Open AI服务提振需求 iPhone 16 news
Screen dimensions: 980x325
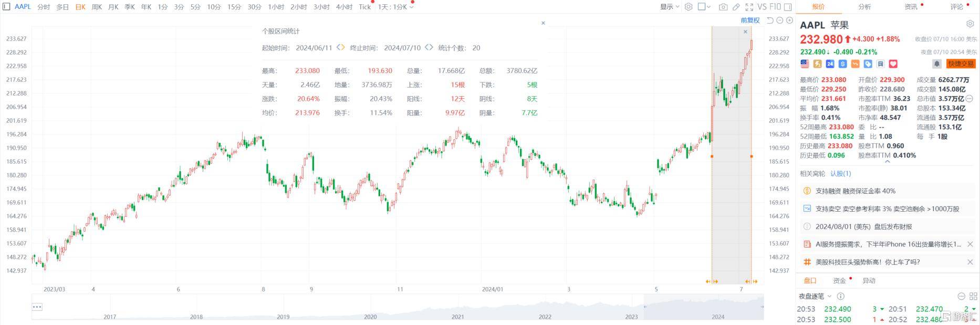pyautogui.click(x=888, y=244)
